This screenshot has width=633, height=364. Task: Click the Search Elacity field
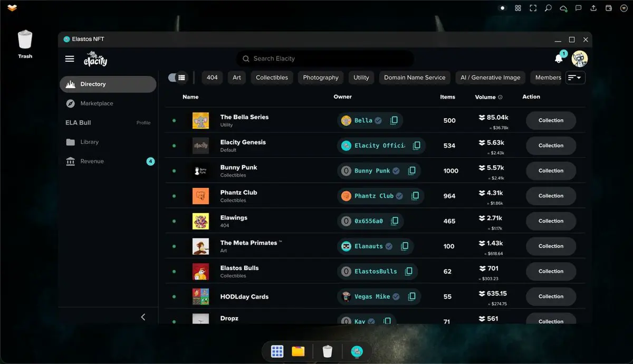click(325, 59)
